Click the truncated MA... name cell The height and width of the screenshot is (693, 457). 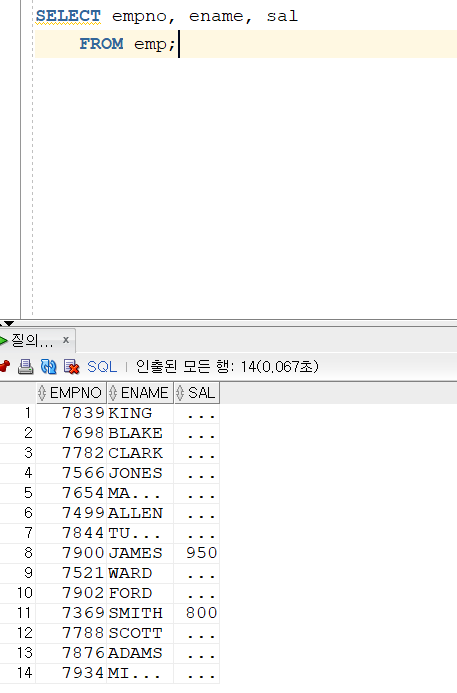(140, 493)
